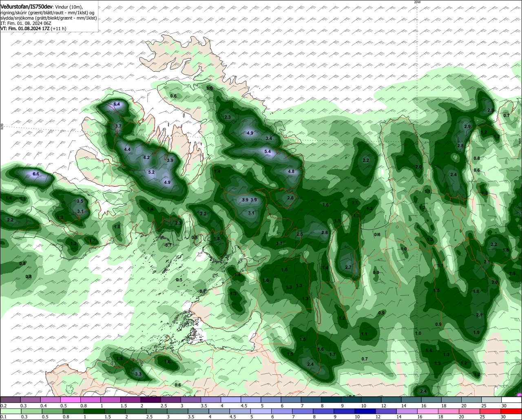This screenshot has width=522, height=420.
Task: Click the 6.4 precipitation value on the map
Action: coord(117,104)
